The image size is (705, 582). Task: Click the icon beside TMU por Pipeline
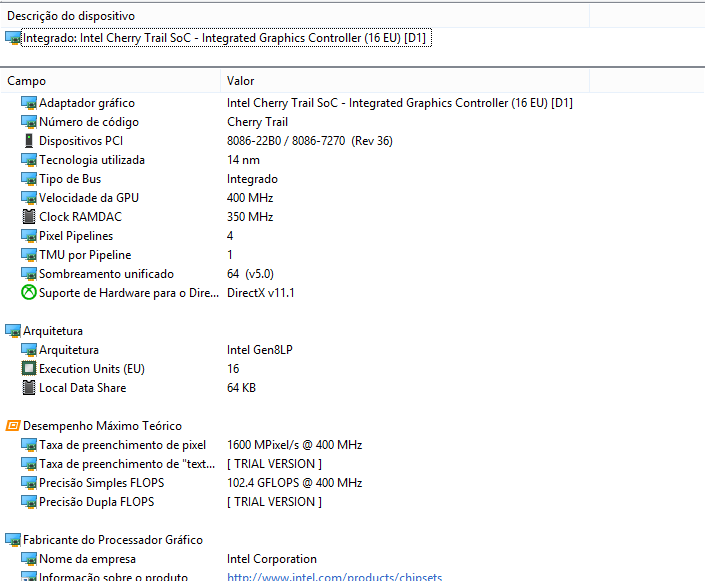click(x=29, y=255)
